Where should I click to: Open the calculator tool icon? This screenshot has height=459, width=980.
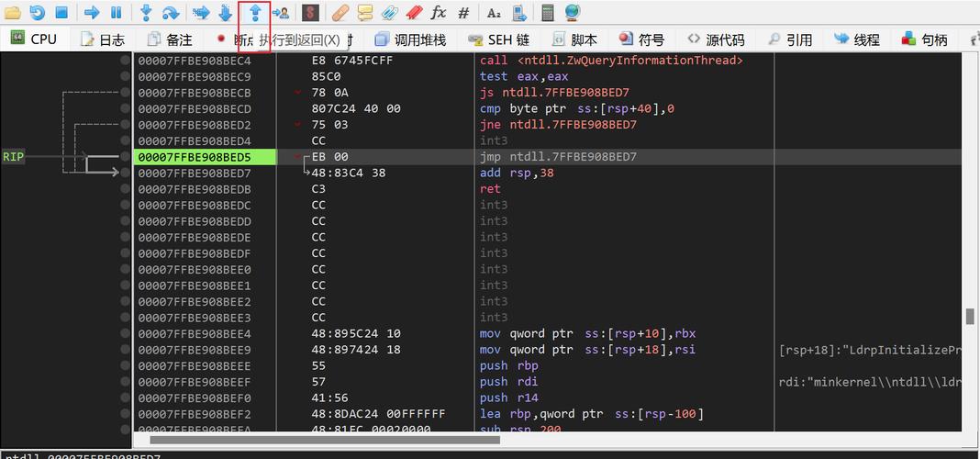click(x=548, y=13)
